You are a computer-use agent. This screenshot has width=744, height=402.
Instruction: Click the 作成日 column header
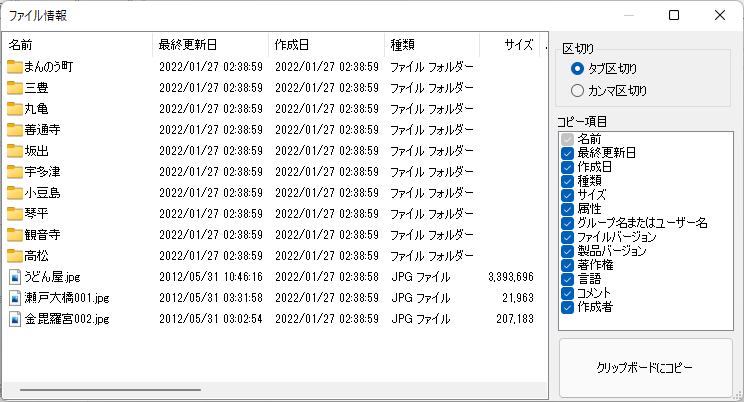coord(326,45)
